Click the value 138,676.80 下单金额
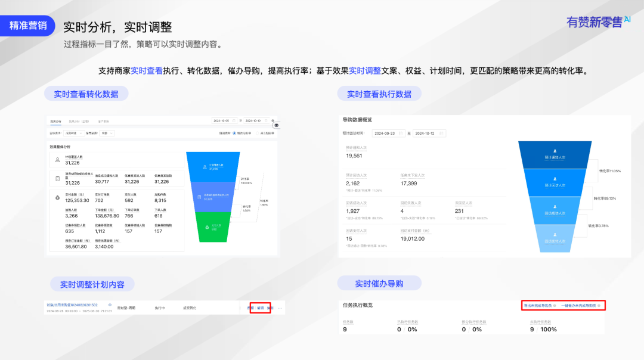 tap(107, 216)
